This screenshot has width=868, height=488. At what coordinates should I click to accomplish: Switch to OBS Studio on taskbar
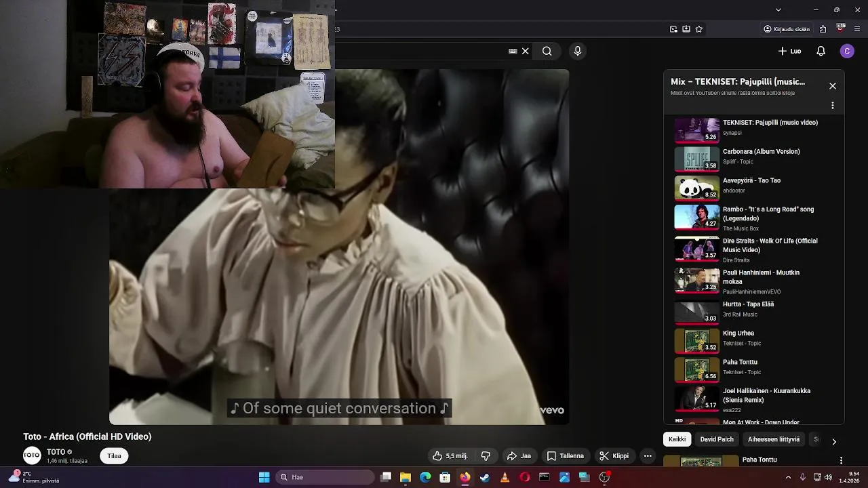(x=604, y=477)
